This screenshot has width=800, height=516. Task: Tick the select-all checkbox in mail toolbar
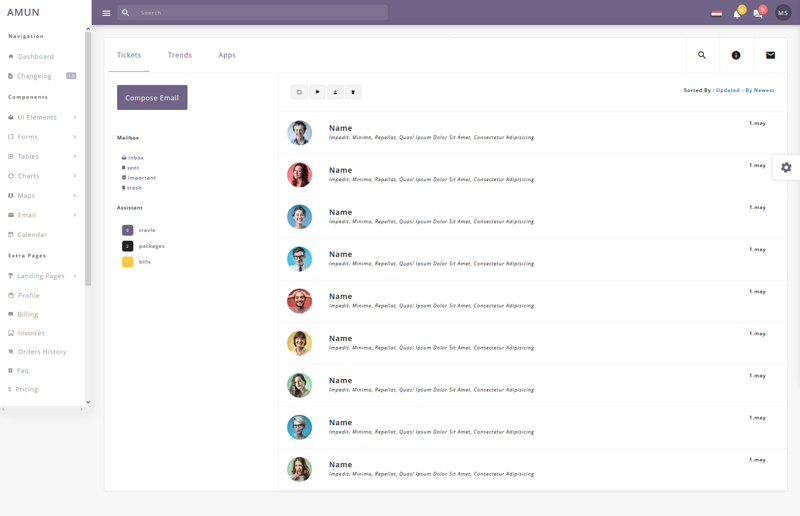[x=299, y=92]
